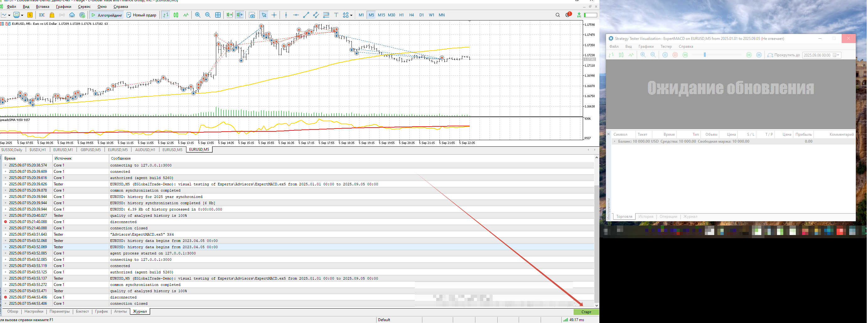Click the tile windows grid icon
The width and height of the screenshot is (868, 323).
pyautogui.click(x=218, y=15)
